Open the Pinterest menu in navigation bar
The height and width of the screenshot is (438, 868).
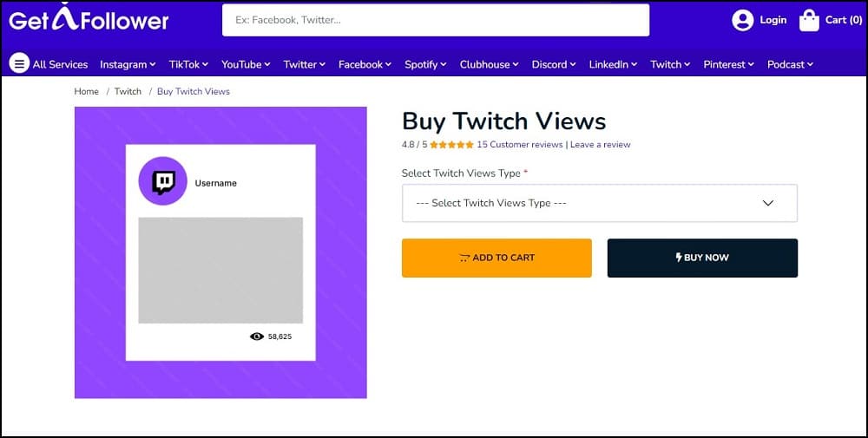729,64
